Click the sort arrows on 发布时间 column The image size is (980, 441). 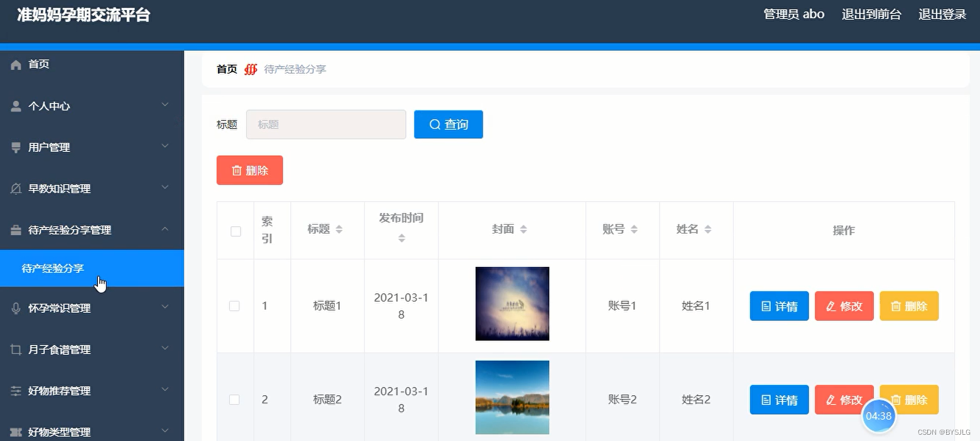click(400, 239)
